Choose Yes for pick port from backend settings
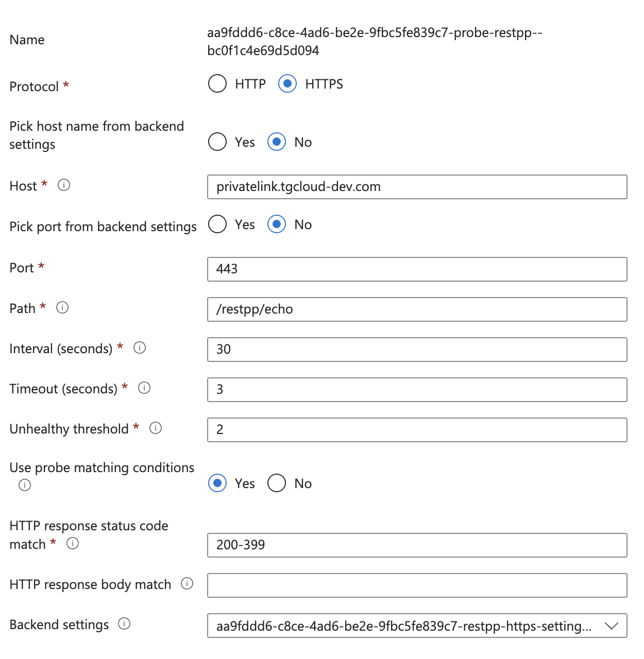 coord(217,224)
